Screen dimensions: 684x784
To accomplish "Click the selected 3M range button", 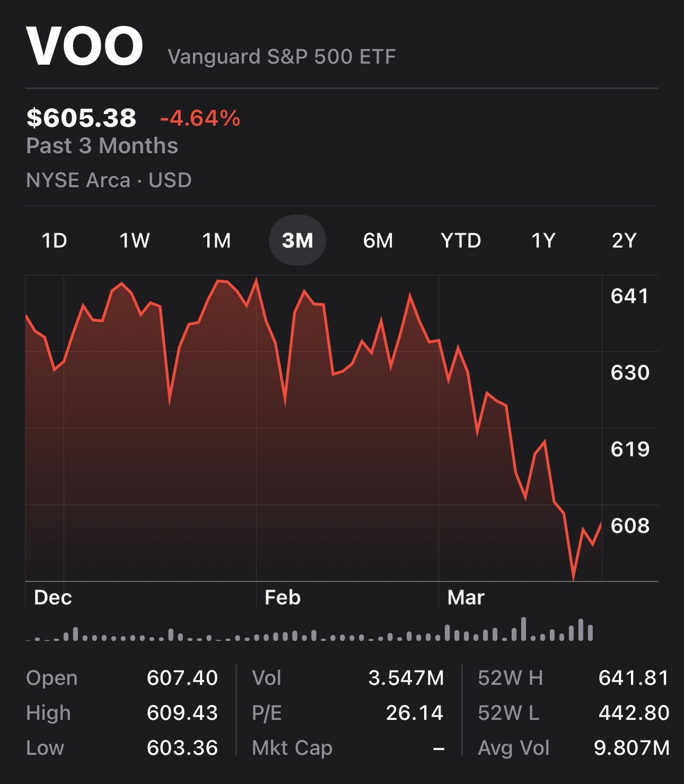I will pos(297,241).
